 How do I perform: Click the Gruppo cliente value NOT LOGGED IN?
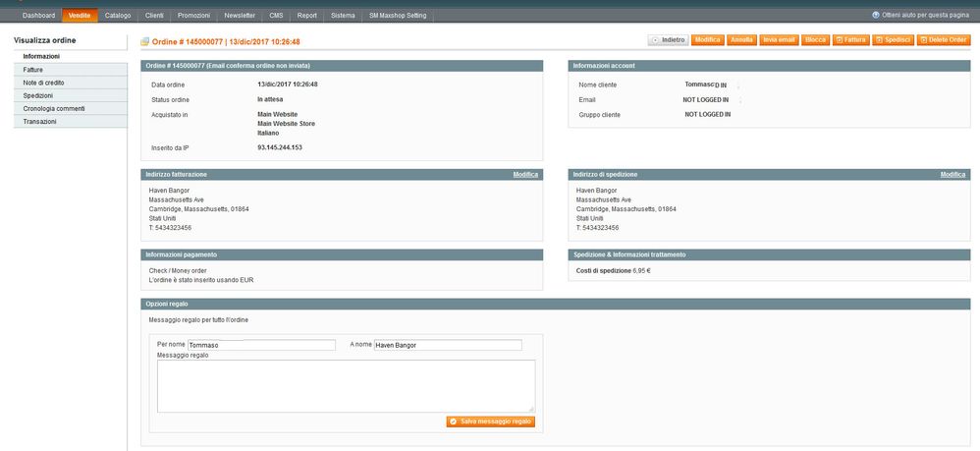click(x=707, y=115)
